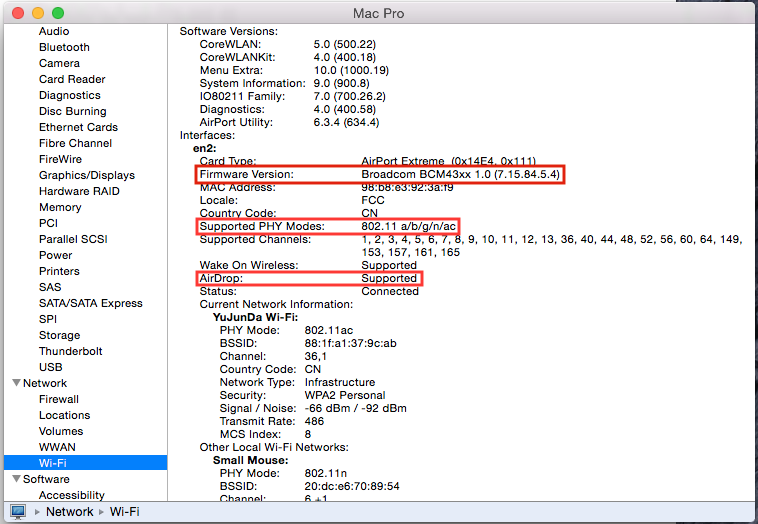Click the YuJunDa Wi-Fi network heading
758x524 pixels.
(x=255, y=317)
